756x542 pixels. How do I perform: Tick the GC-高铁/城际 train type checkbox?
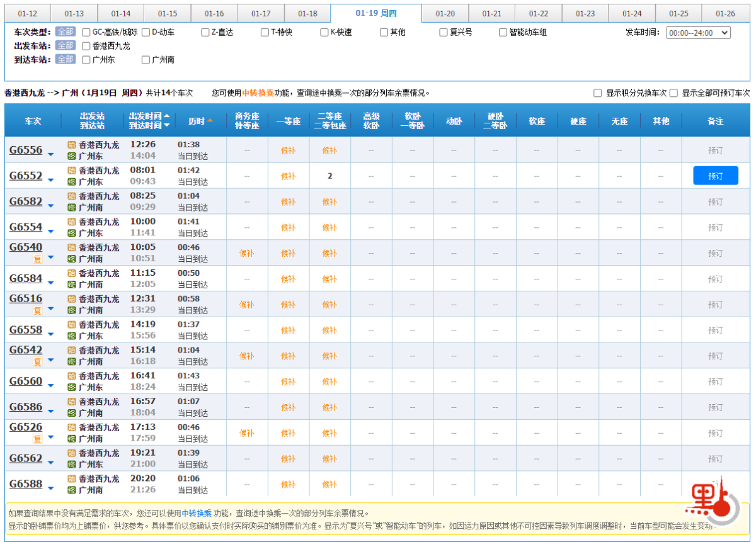(86, 32)
